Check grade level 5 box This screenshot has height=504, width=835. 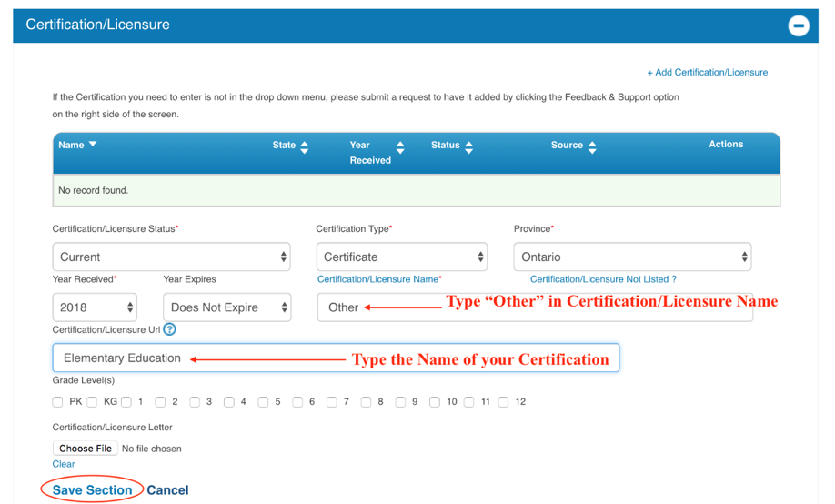point(263,402)
